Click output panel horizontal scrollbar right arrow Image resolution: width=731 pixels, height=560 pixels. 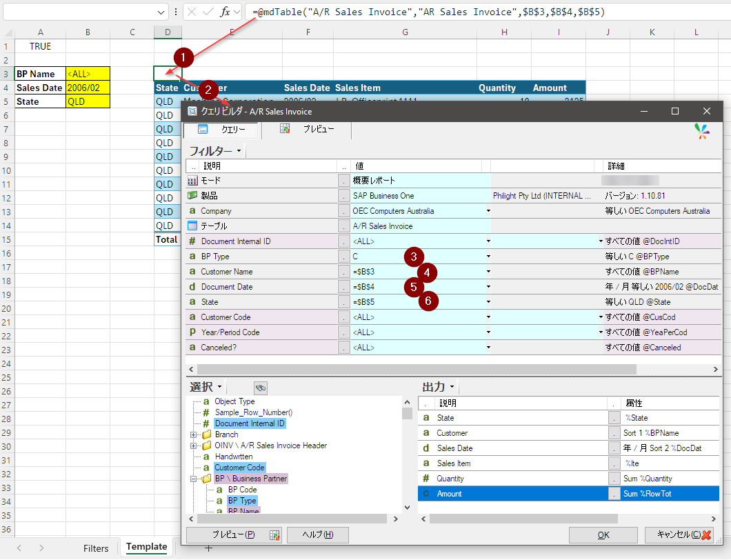[713, 519]
